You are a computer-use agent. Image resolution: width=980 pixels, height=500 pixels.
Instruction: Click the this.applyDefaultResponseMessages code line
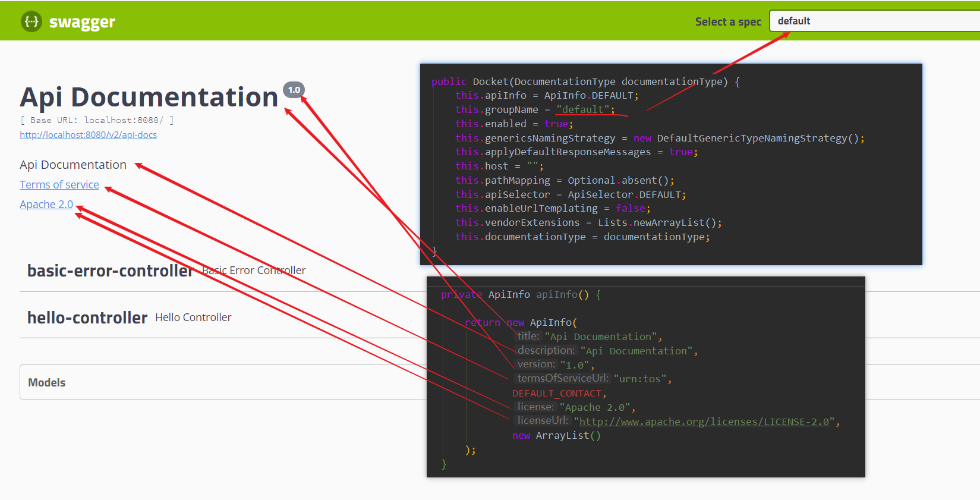576,152
